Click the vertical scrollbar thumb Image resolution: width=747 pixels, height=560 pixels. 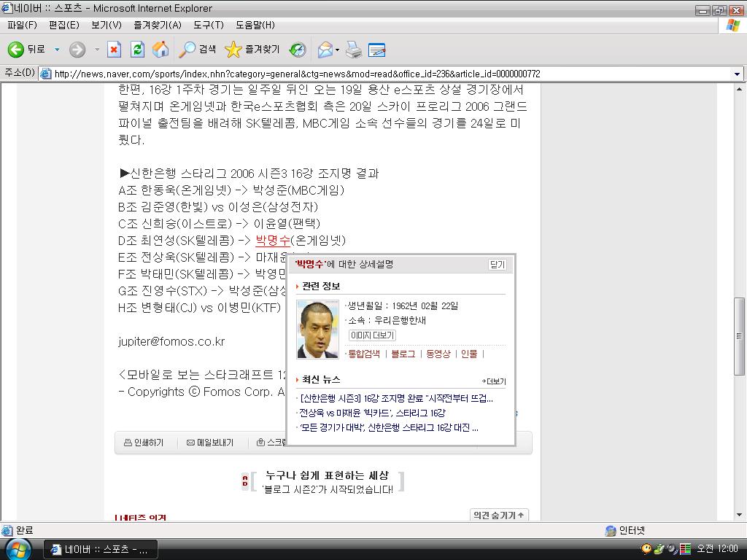coord(739,336)
